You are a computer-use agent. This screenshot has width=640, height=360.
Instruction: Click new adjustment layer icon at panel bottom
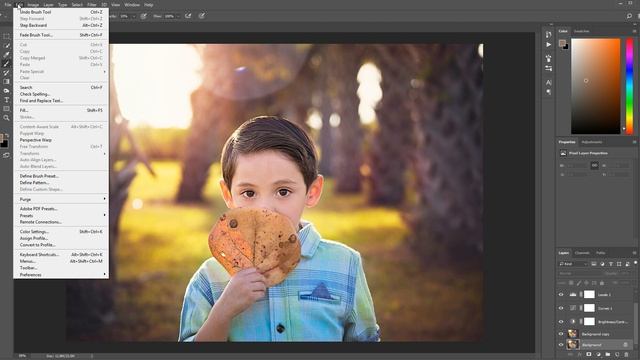(598, 355)
